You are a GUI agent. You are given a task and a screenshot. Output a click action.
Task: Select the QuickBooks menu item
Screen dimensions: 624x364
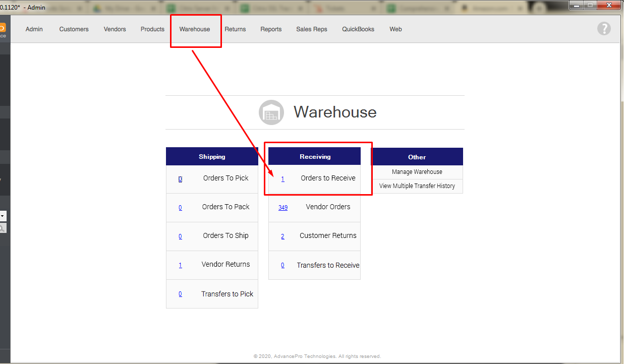pos(358,29)
